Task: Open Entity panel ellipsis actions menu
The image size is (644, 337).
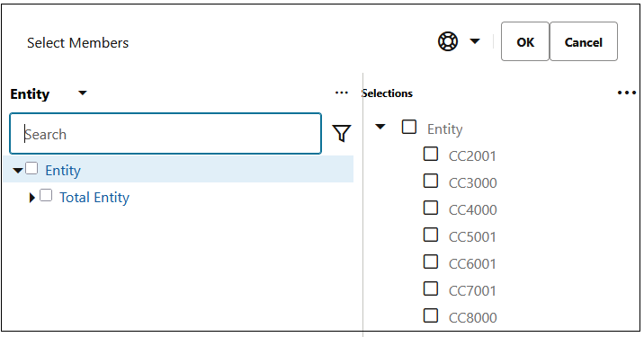Action: tap(341, 93)
